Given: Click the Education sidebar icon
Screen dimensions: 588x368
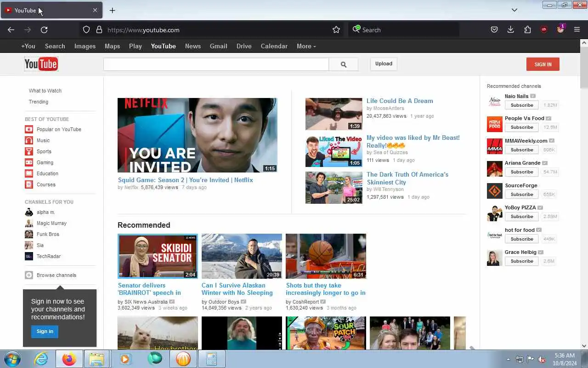Looking at the screenshot, I should click(29, 173).
